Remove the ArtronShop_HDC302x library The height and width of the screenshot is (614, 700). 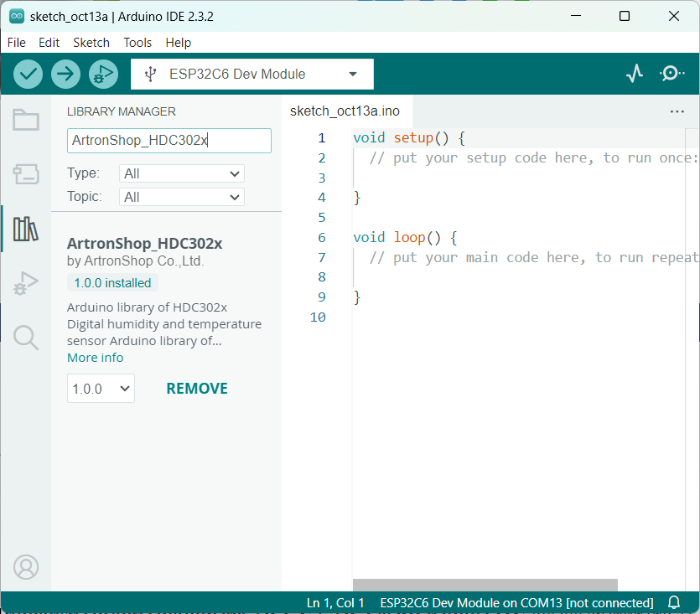pos(197,389)
